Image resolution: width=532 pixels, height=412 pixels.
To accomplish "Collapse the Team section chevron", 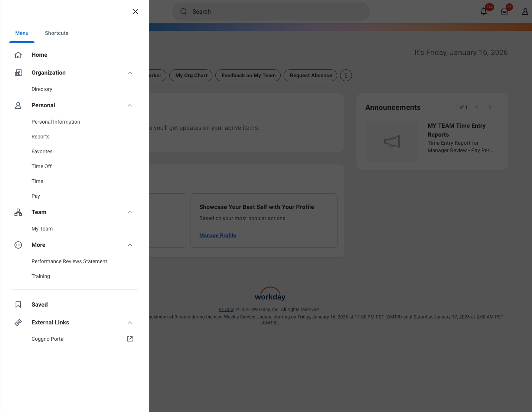I will 130,212.
